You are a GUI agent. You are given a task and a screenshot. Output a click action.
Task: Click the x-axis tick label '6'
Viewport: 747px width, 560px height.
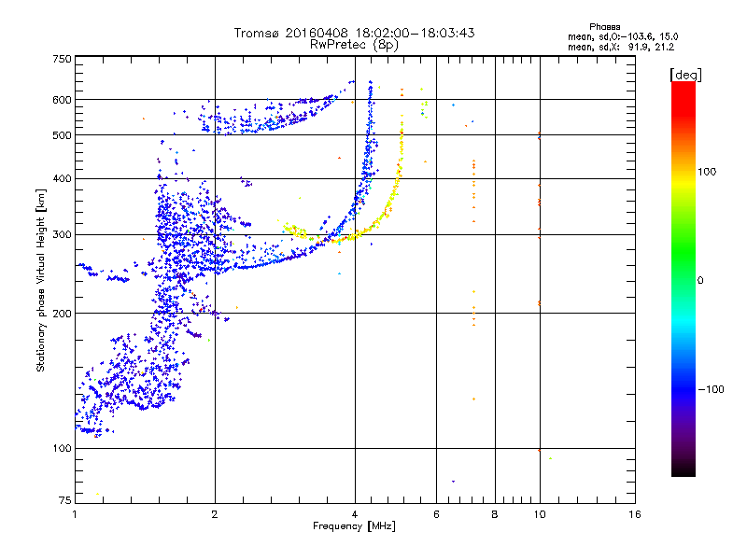coord(436,514)
